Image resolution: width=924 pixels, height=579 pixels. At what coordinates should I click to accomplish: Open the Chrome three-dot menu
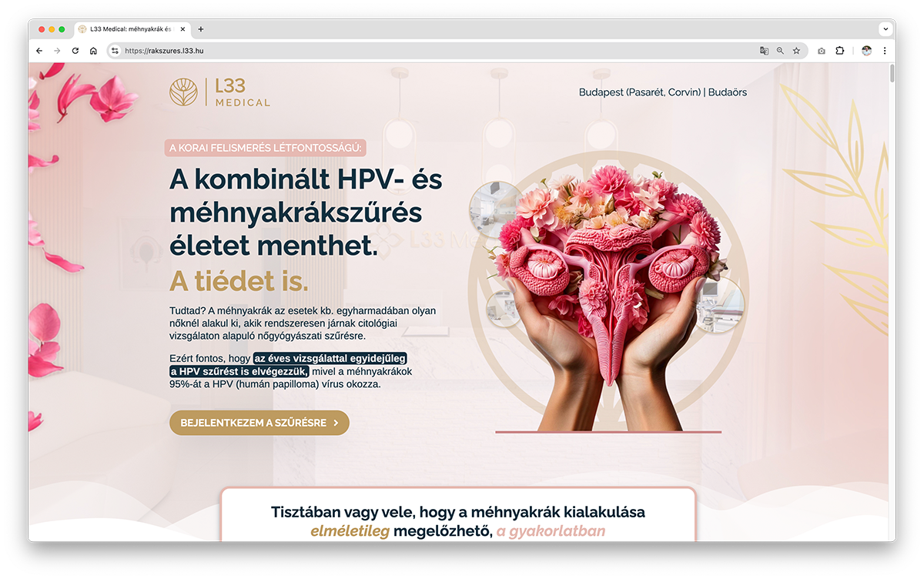coord(884,51)
